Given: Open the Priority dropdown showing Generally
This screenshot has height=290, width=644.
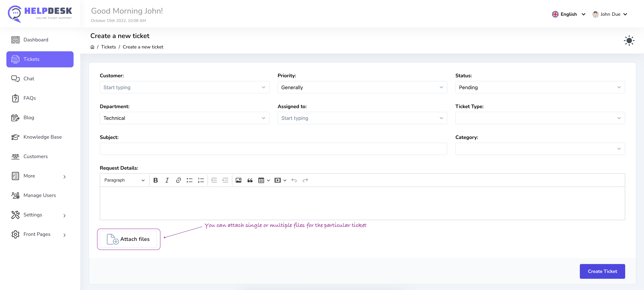Looking at the screenshot, I should (x=362, y=87).
